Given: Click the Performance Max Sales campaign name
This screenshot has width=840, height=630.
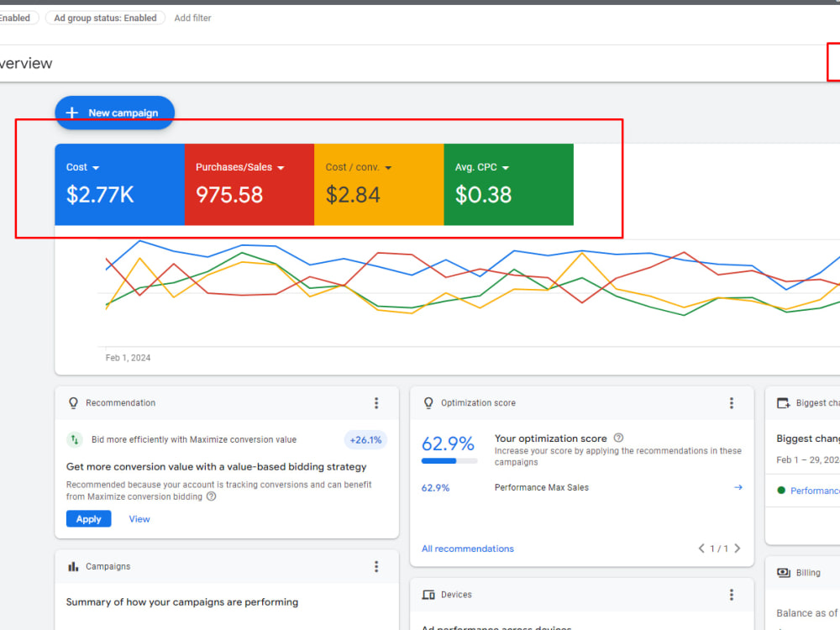Looking at the screenshot, I should point(542,487).
